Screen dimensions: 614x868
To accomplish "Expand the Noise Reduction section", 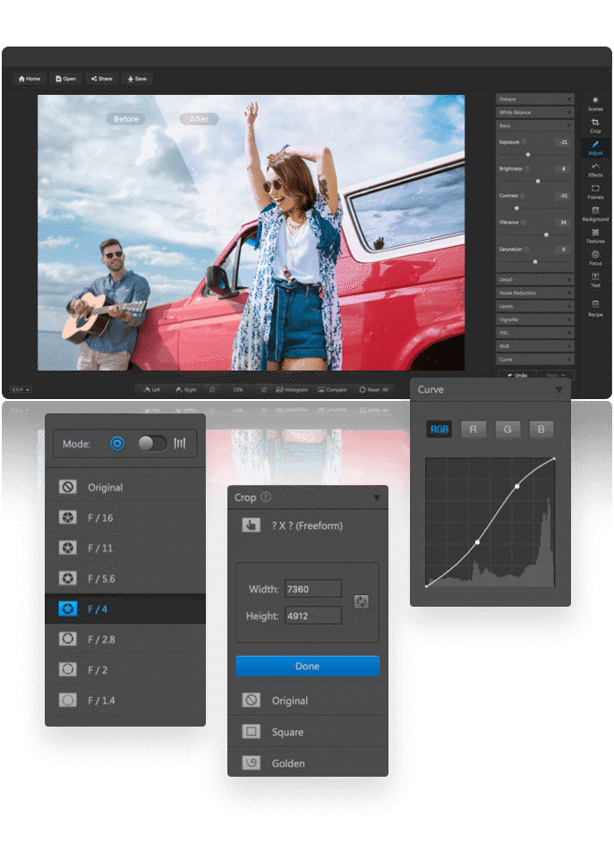I will 534,293.
